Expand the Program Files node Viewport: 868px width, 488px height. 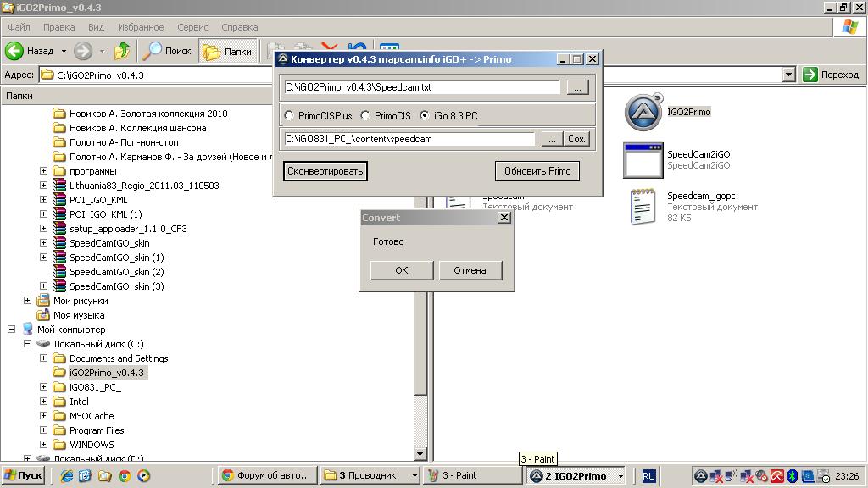pyautogui.click(x=44, y=430)
